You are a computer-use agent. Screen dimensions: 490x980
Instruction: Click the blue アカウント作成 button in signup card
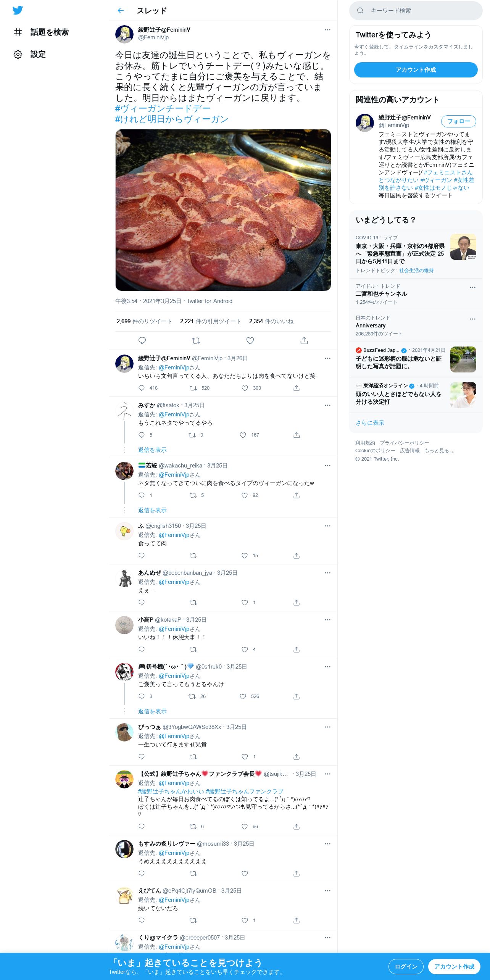(x=416, y=70)
